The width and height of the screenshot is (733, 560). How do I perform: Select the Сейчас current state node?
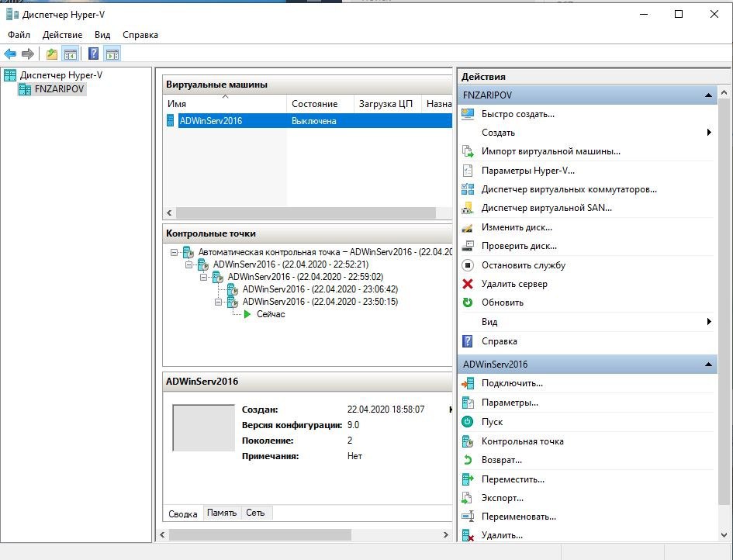pos(271,314)
